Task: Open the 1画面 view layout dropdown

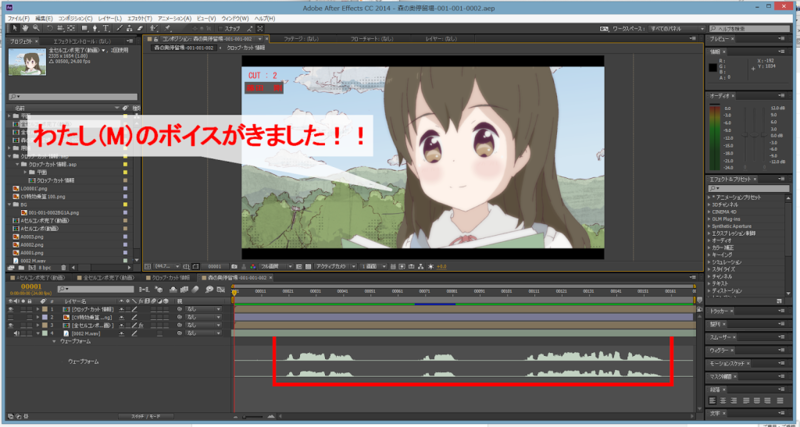Action: click(375, 266)
